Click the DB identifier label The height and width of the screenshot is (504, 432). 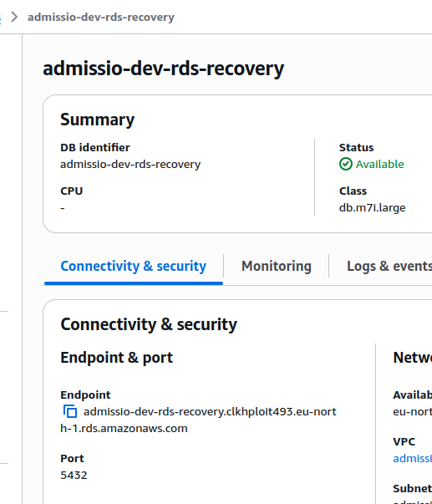pyautogui.click(x=95, y=148)
